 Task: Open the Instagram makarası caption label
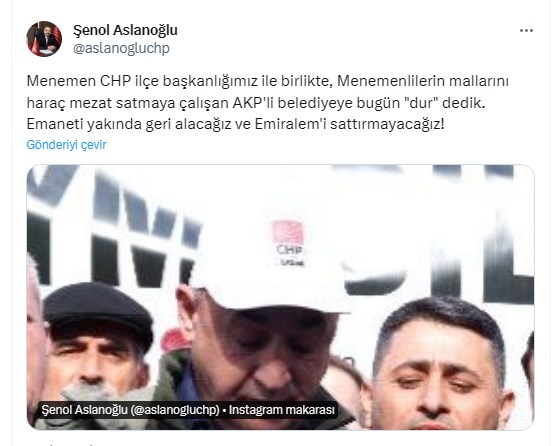click(x=282, y=410)
